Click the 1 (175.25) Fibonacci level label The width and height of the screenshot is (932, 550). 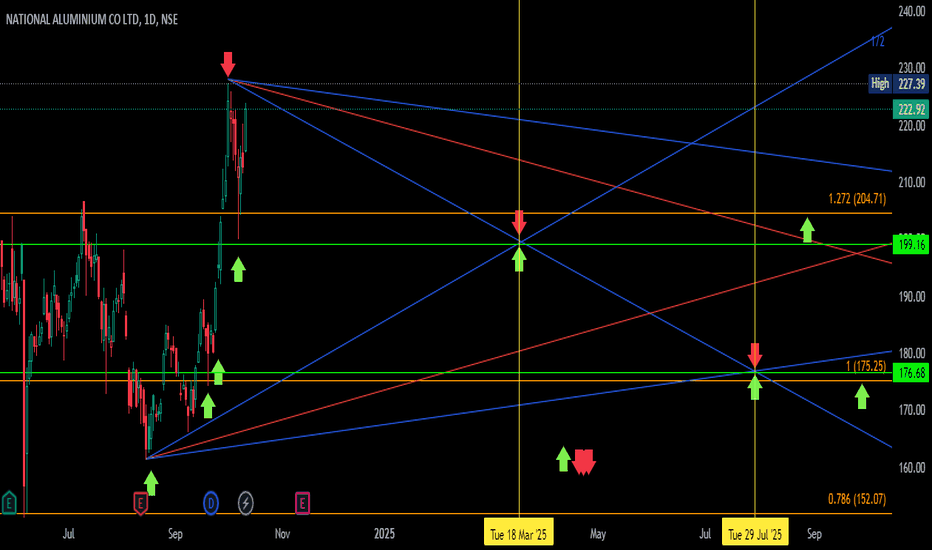click(x=865, y=366)
